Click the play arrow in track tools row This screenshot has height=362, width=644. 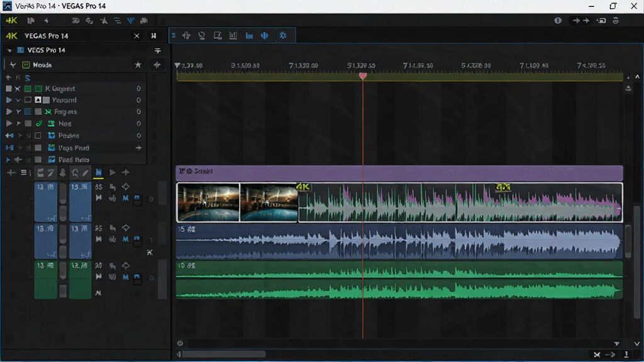click(x=112, y=173)
